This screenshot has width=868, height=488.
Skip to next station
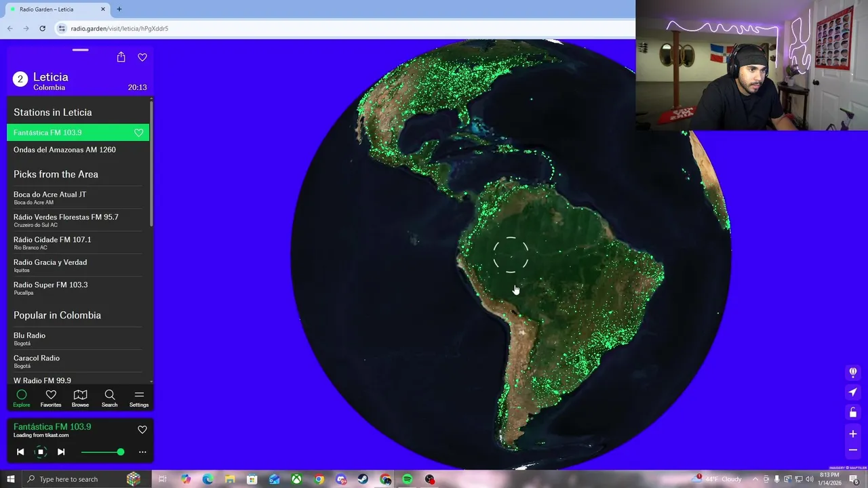click(x=61, y=452)
